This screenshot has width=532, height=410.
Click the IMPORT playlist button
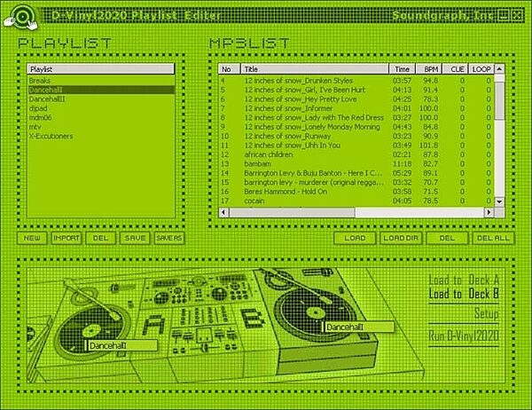pyautogui.click(x=66, y=238)
